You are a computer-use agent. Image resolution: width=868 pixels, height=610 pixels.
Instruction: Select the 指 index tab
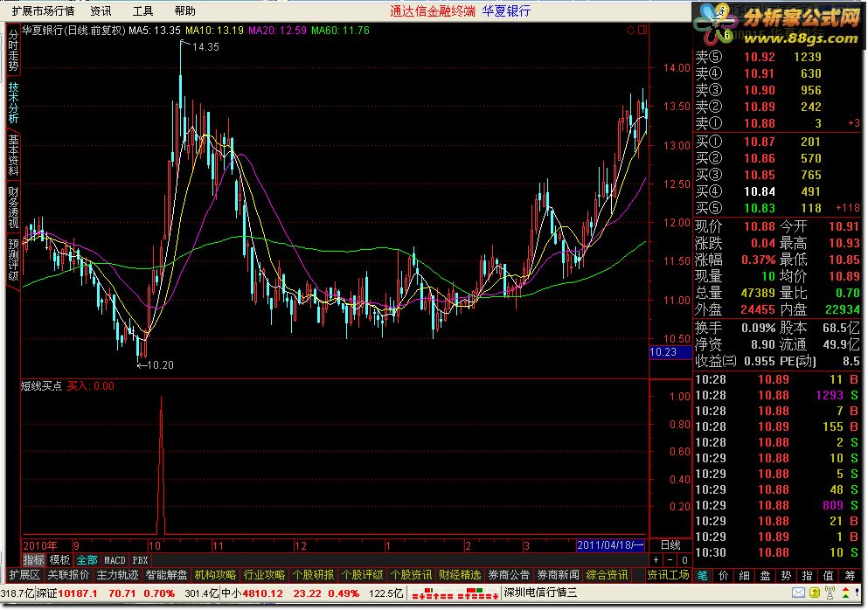coord(808,575)
